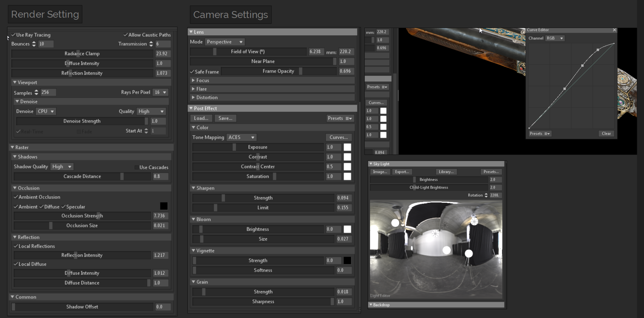The image size is (644, 318).
Task: Click the black Occlusion color swatch
Action: click(x=164, y=206)
